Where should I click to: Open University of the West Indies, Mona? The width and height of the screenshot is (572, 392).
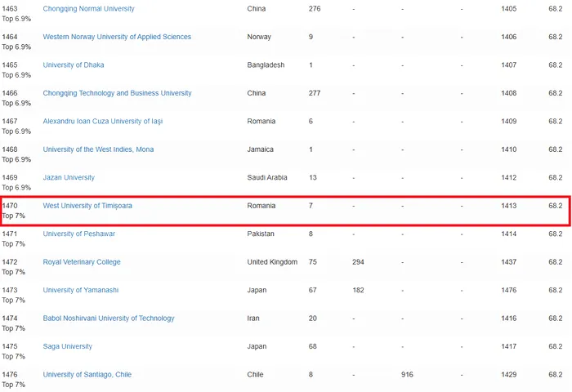(x=99, y=149)
